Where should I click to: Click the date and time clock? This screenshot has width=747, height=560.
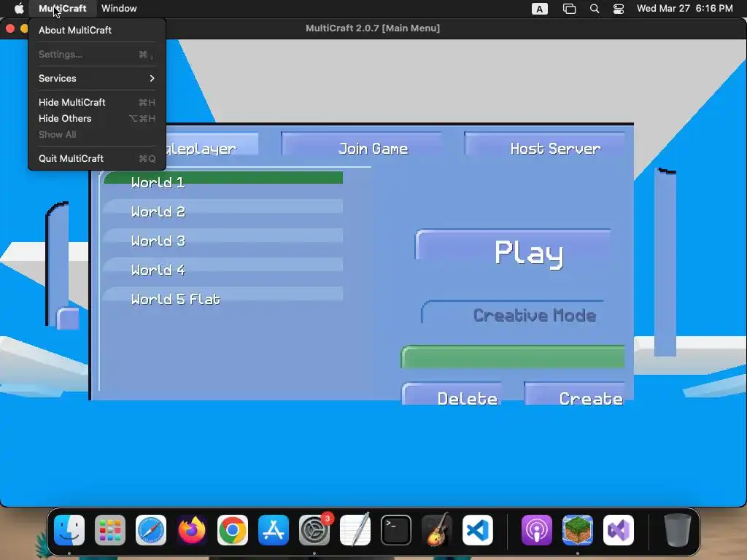(684, 8)
